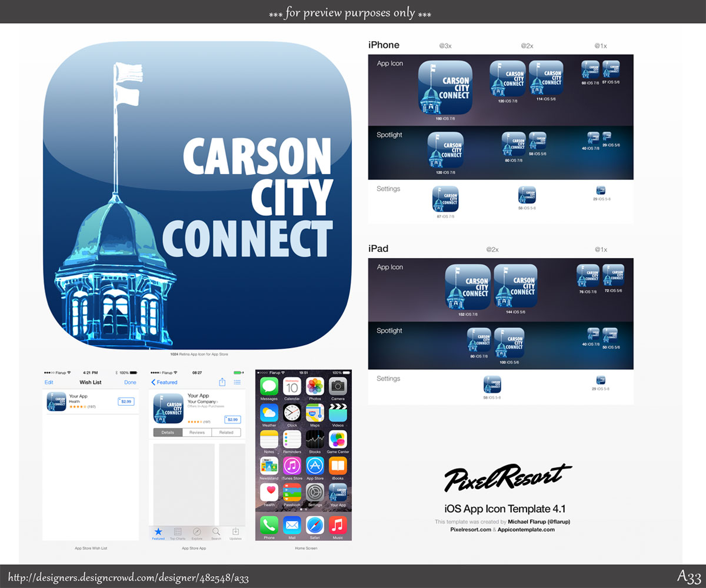706x588 pixels.
Task: Tap the Phone icon in the dock
Action: point(269,524)
